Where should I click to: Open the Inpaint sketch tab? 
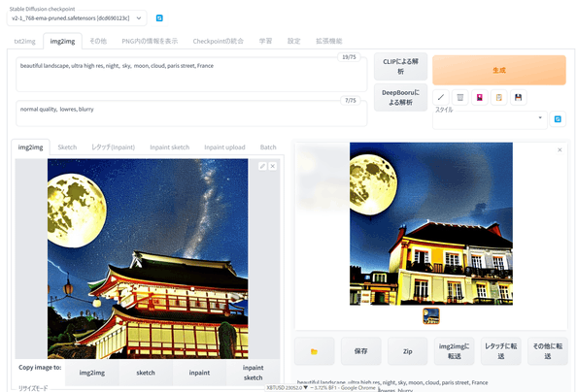(170, 147)
